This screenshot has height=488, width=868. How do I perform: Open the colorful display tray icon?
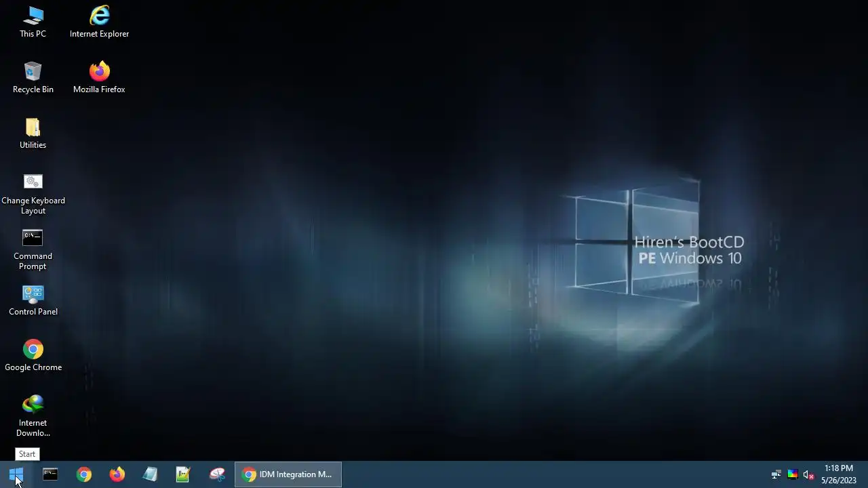click(792, 474)
